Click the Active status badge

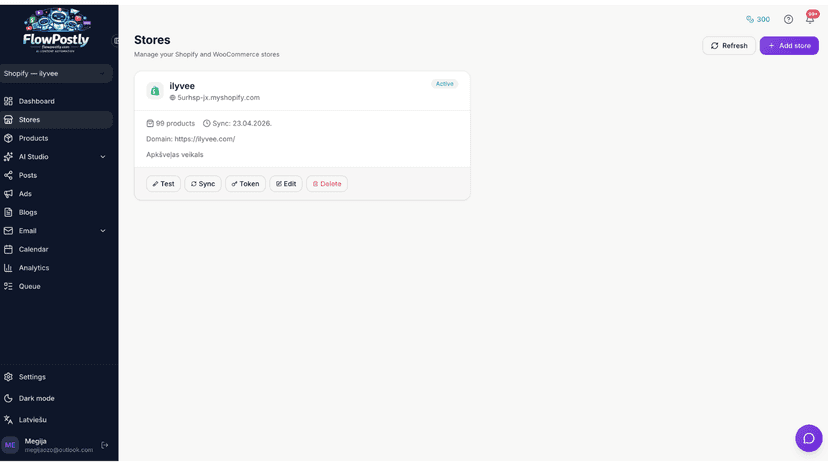click(x=445, y=83)
